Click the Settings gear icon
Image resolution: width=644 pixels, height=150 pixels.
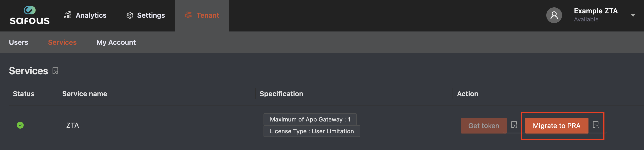point(130,15)
